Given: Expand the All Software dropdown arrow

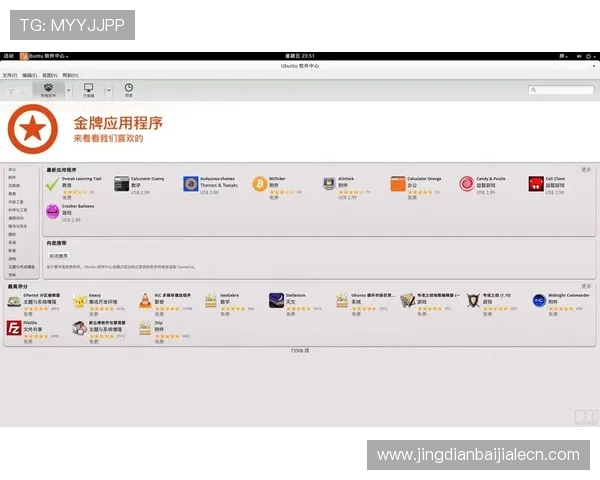Looking at the screenshot, I should coord(68,91).
